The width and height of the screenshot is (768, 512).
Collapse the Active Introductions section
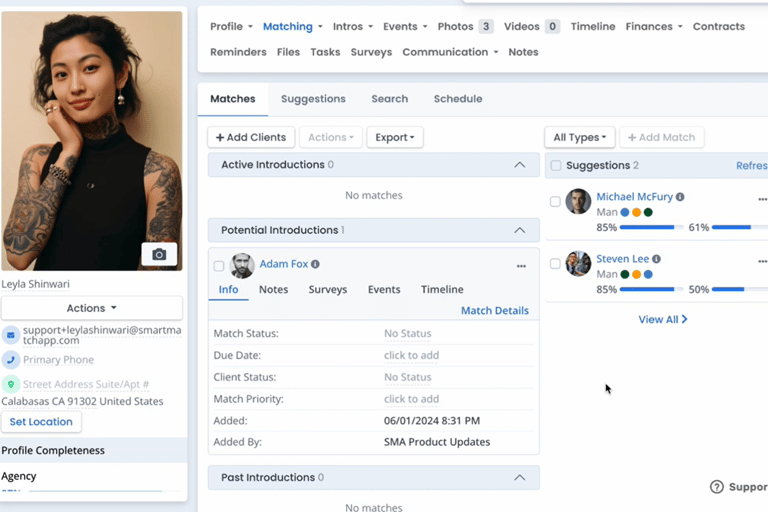520,165
